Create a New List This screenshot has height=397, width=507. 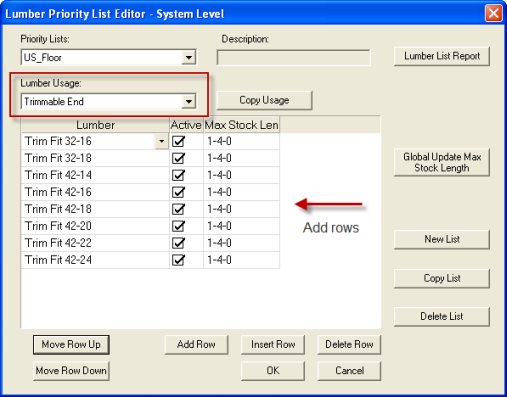pyautogui.click(x=442, y=239)
